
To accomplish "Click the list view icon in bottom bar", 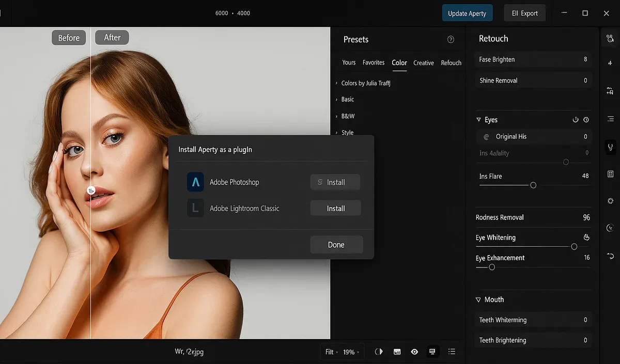I will click(x=452, y=352).
